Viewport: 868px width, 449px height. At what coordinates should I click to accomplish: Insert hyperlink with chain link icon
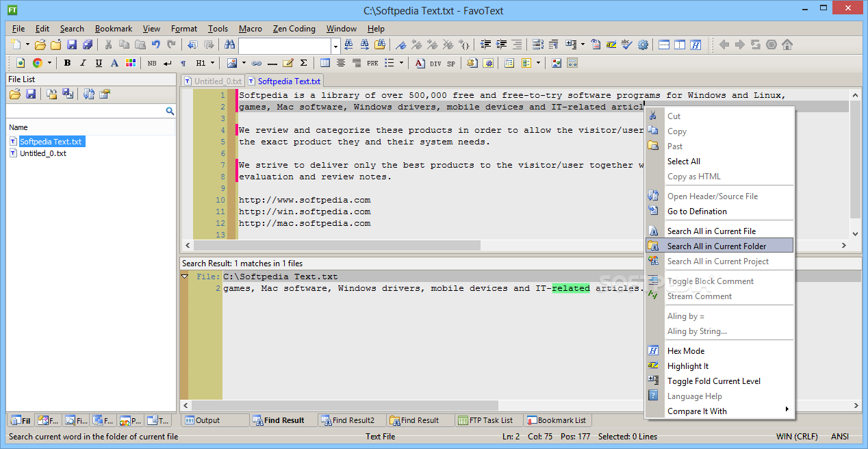tap(257, 63)
